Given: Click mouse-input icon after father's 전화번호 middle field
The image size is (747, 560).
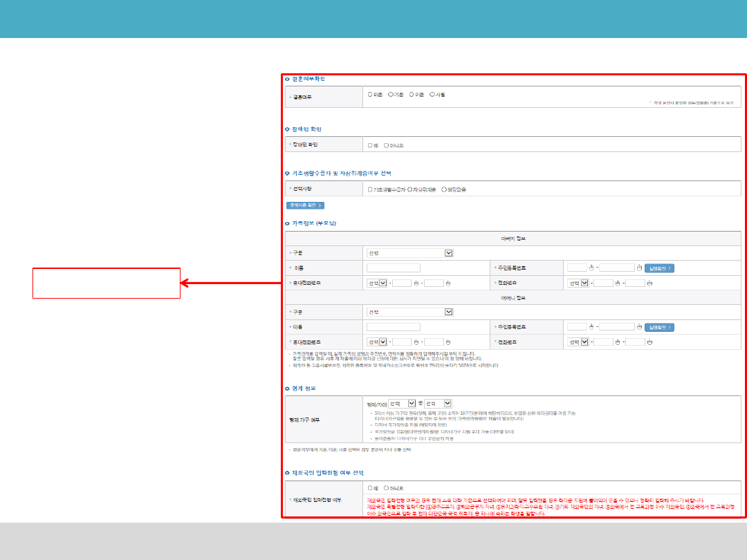Looking at the screenshot, I should 618,283.
